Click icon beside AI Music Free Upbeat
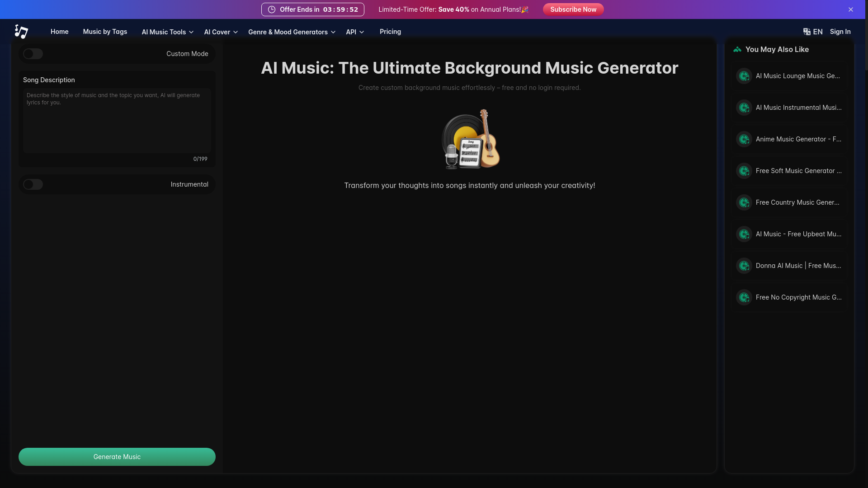 (744, 234)
